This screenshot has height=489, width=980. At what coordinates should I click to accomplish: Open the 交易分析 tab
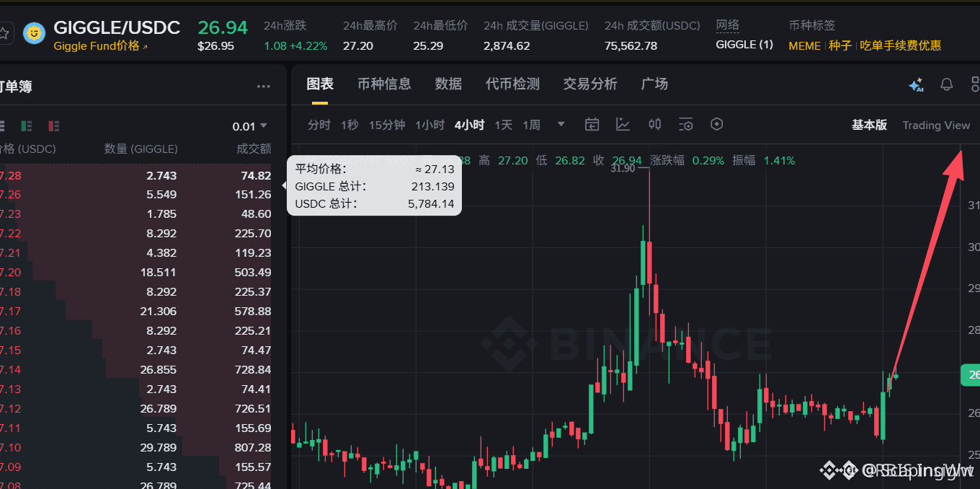click(x=590, y=84)
